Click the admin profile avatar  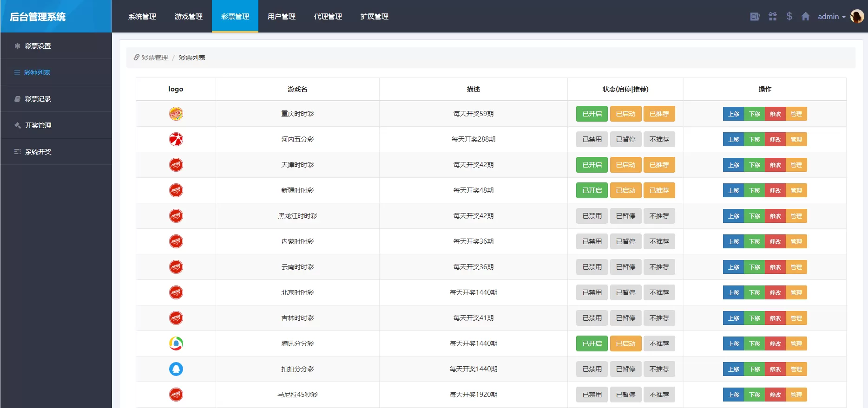pos(857,16)
